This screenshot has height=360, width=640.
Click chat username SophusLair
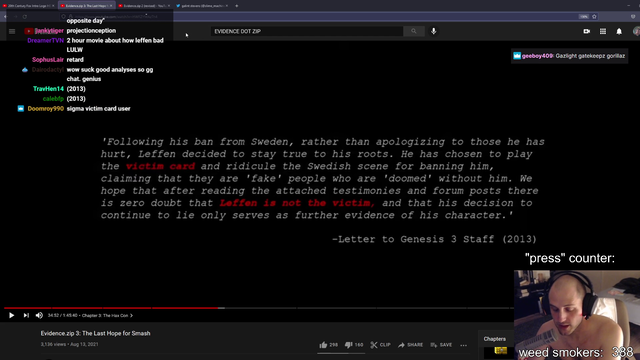(x=48, y=60)
